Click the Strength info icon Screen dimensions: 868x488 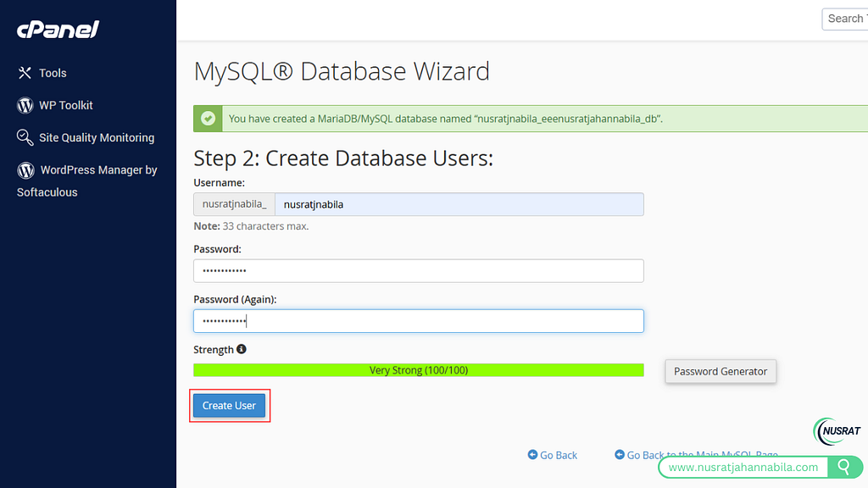[x=242, y=349]
